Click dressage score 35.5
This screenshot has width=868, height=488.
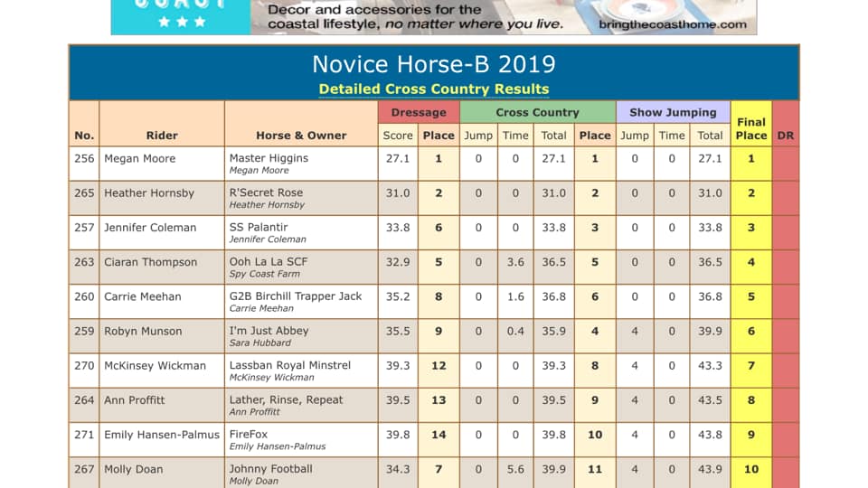pyautogui.click(x=398, y=331)
